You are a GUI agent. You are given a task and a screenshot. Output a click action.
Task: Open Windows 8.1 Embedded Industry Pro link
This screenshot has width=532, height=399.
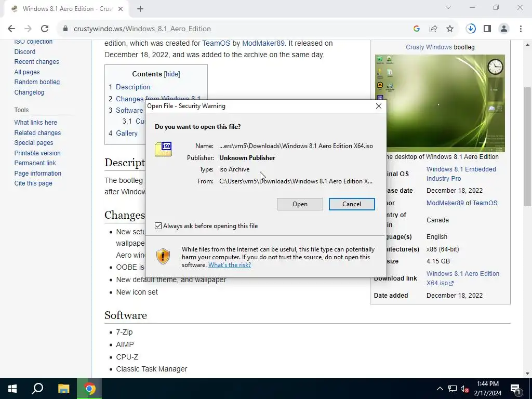point(461,174)
